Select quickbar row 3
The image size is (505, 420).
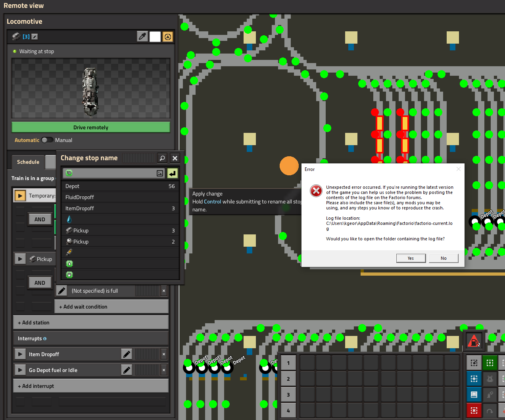pos(288,395)
